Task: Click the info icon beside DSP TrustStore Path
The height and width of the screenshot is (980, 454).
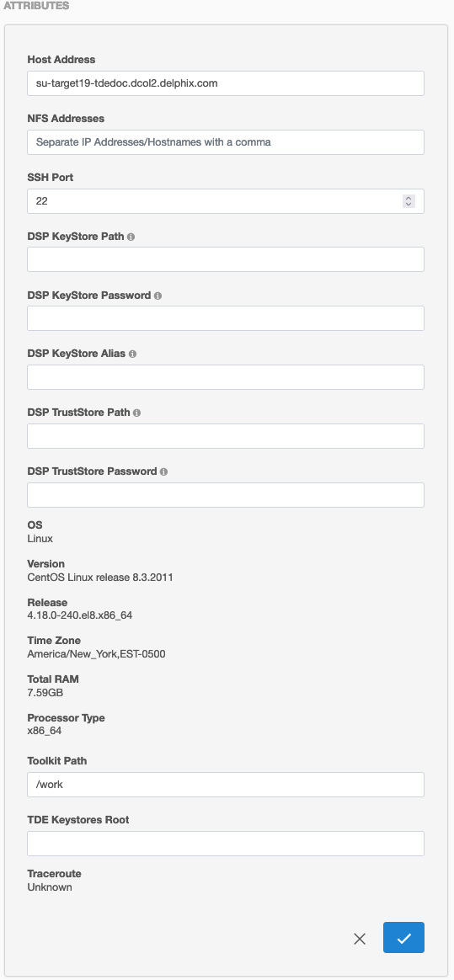Action: [137, 413]
